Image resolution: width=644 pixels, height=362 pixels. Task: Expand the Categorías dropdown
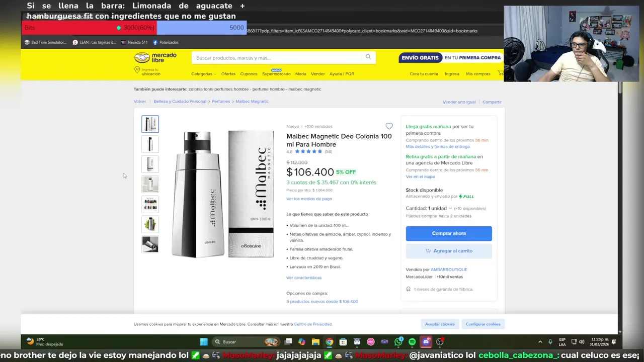(203, 74)
